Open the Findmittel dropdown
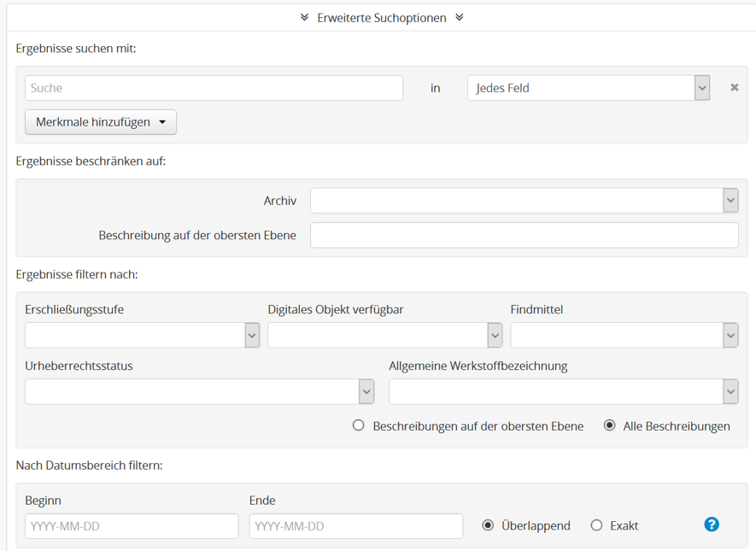 pyautogui.click(x=624, y=336)
